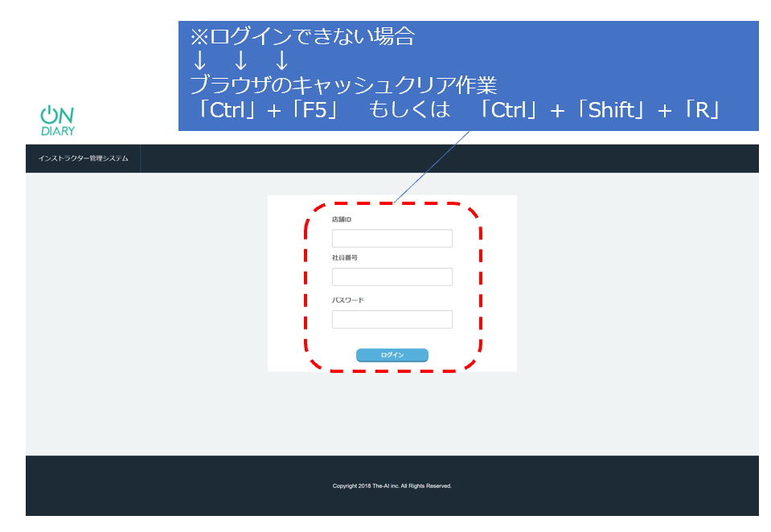Click the ON DIARY power logo
The width and height of the screenshot is (771, 532).
(x=56, y=114)
